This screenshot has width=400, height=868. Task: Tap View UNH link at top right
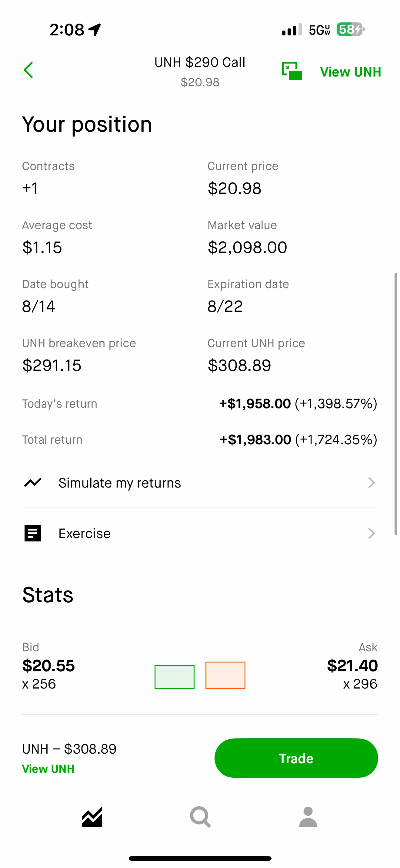[350, 72]
